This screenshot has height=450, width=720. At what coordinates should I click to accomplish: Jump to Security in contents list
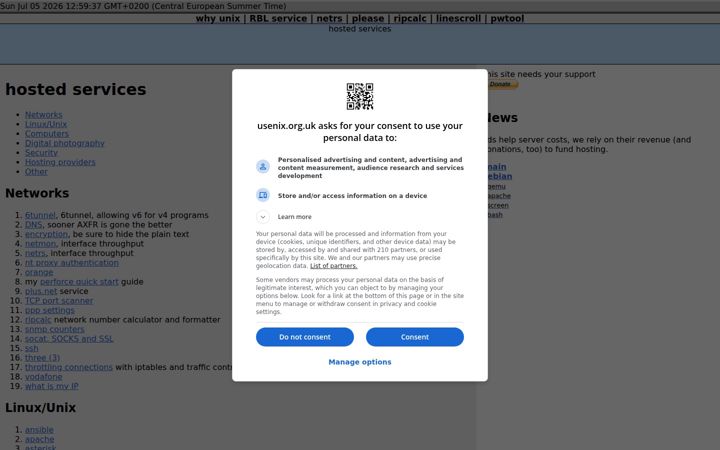[x=41, y=152]
